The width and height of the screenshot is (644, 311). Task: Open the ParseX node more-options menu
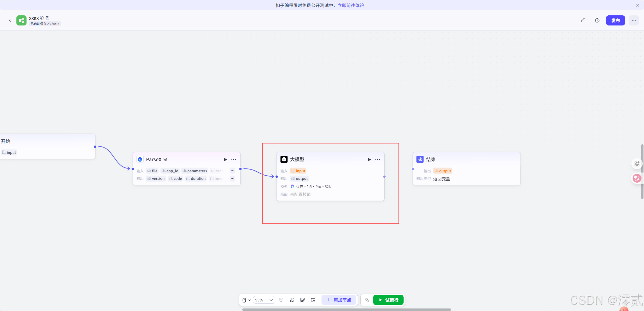(x=234, y=159)
